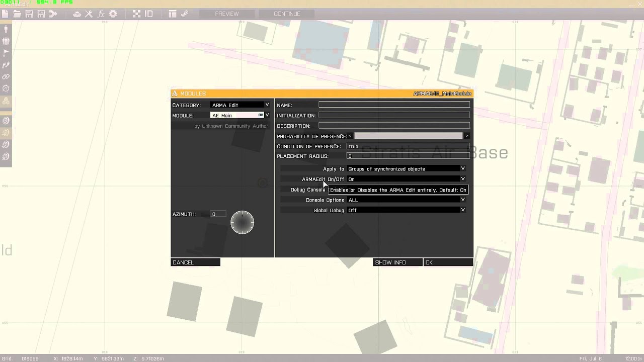Click the AZIMUTH value field
644x362 pixels.
(218, 214)
